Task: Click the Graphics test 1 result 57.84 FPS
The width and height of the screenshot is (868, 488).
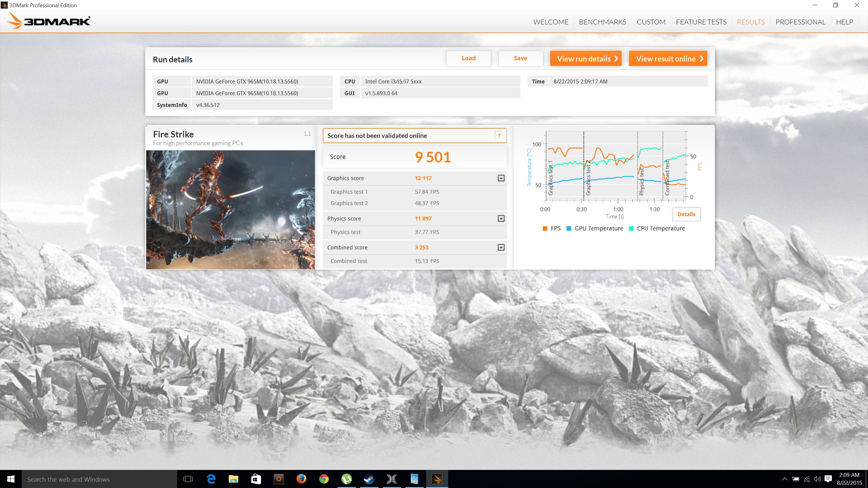Action: pos(427,192)
